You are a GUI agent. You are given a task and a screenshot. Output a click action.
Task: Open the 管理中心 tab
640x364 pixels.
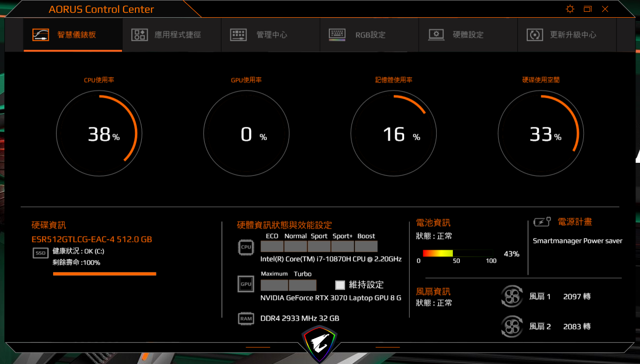pos(271,35)
